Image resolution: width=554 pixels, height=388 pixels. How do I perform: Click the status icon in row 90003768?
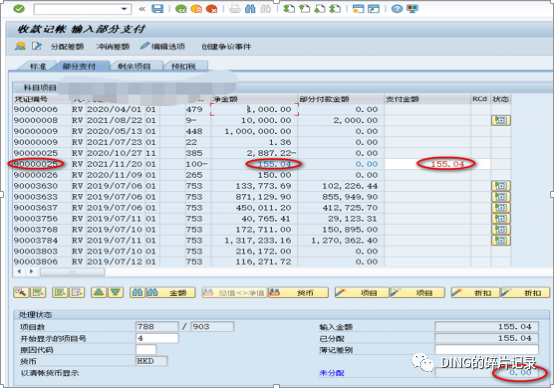pos(501,230)
